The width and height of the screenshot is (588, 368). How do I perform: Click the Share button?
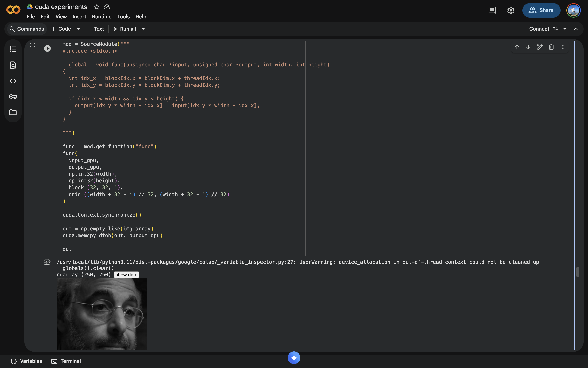pyautogui.click(x=541, y=10)
